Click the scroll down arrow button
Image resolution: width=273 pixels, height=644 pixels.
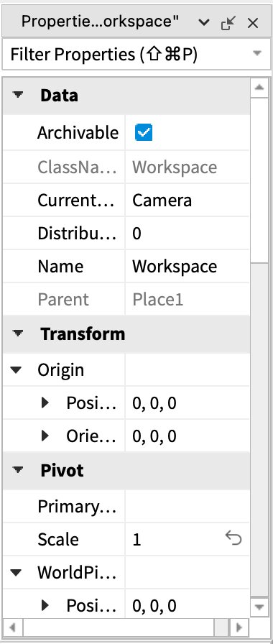coord(259,606)
